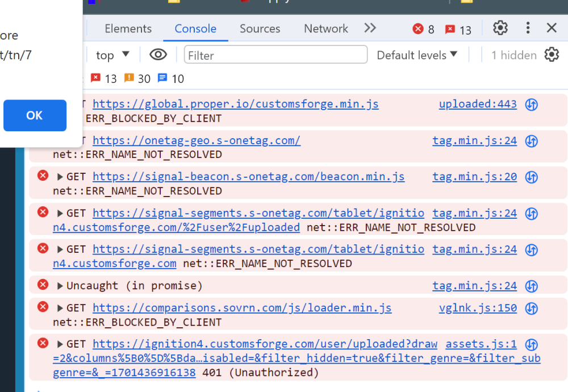The height and width of the screenshot is (392, 568).
Task: Toggle the 30 warnings filter badge
Action: tap(137, 78)
